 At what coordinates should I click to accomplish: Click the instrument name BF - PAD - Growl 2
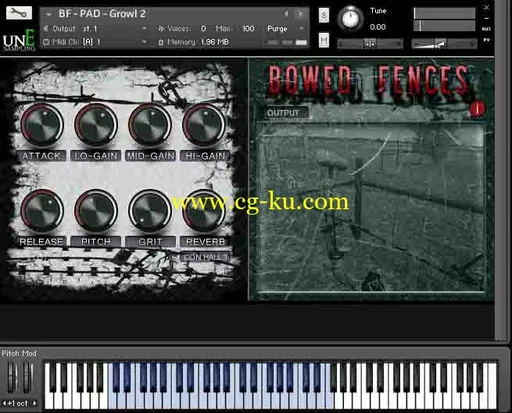pos(102,14)
